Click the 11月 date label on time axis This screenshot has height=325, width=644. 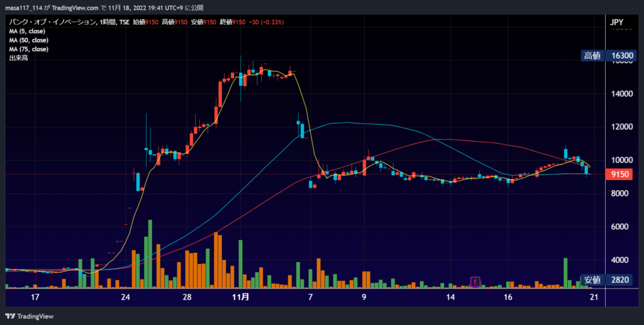point(241,297)
